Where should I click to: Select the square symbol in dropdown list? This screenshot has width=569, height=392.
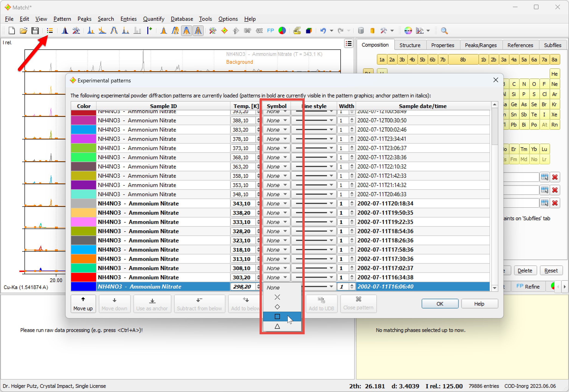277,317
